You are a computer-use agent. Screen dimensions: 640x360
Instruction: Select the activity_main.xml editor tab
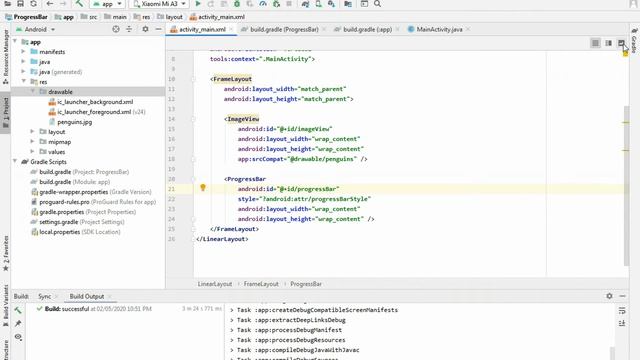pyautogui.click(x=202, y=29)
